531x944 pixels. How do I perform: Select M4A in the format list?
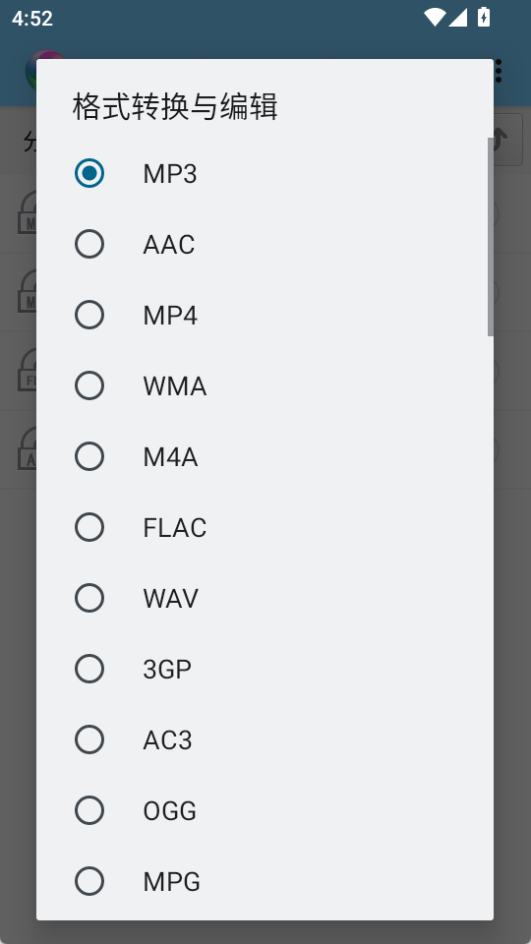265,457
